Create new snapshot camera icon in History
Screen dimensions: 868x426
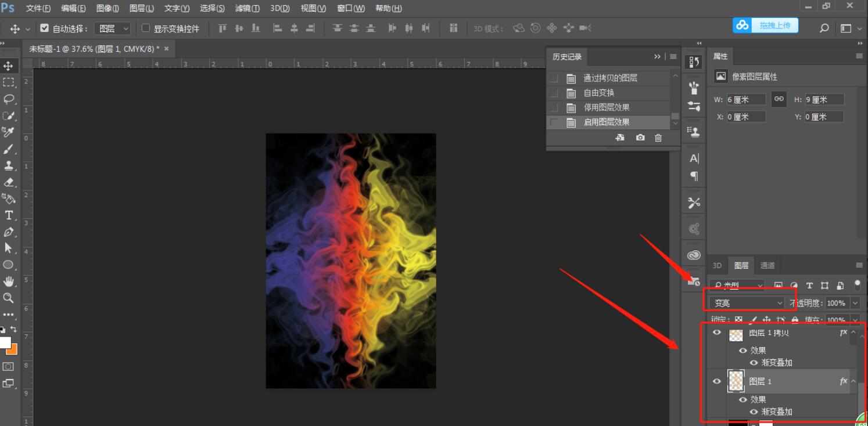point(640,138)
